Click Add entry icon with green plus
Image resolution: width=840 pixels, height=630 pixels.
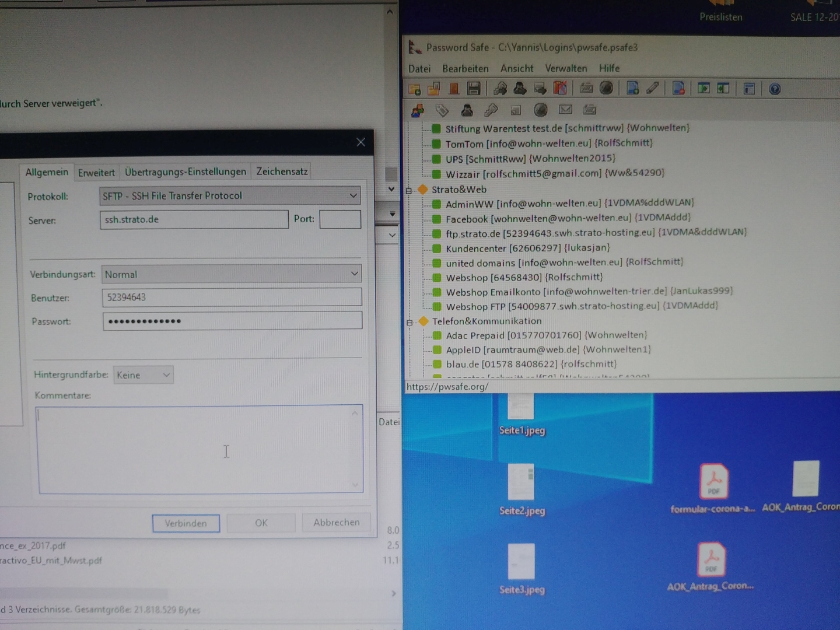tap(633, 89)
